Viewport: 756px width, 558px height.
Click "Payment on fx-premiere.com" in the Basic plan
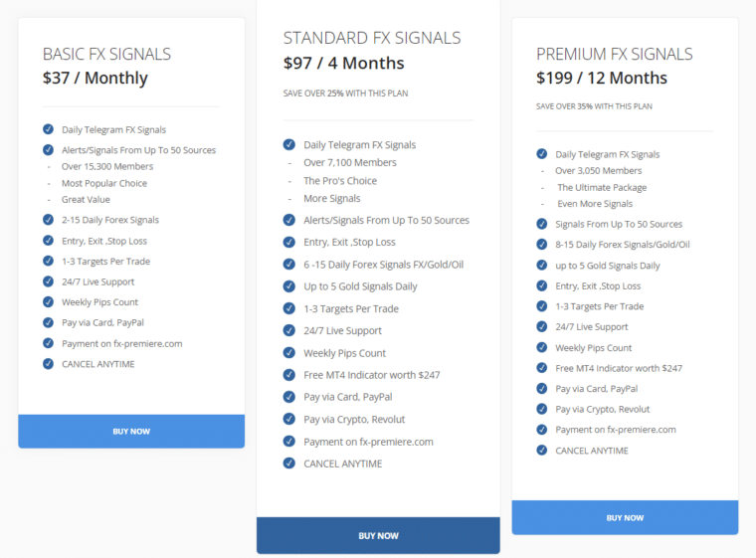pyautogui.click(x=121, y=343)
